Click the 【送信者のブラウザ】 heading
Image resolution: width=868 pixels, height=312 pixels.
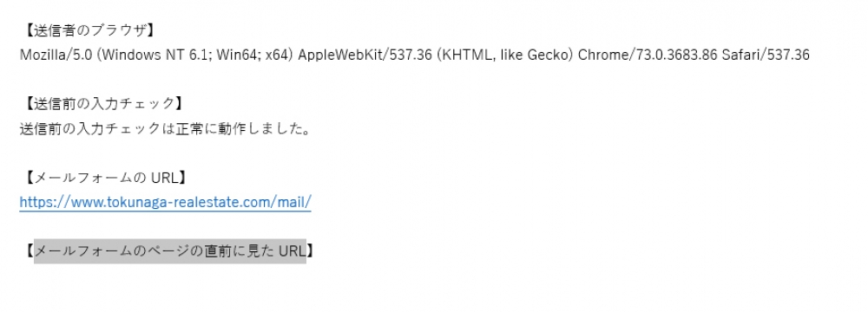tap(86, 30)
